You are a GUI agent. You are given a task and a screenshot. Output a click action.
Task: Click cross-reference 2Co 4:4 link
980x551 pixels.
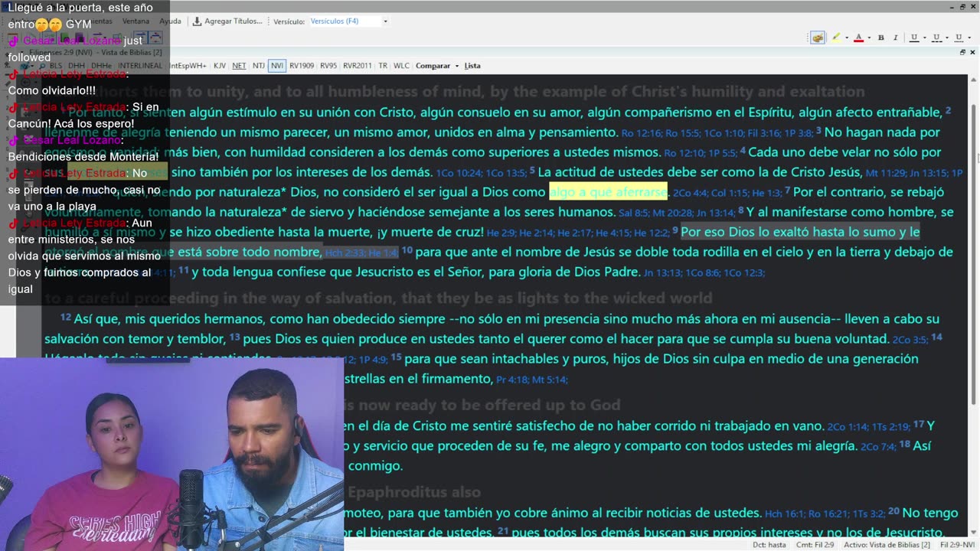[691, 193]
